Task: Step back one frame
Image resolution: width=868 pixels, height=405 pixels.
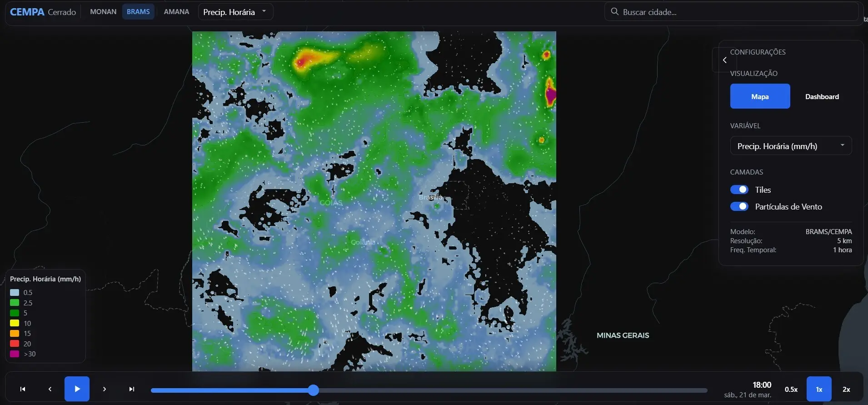Action: click(x=50, y=389)
